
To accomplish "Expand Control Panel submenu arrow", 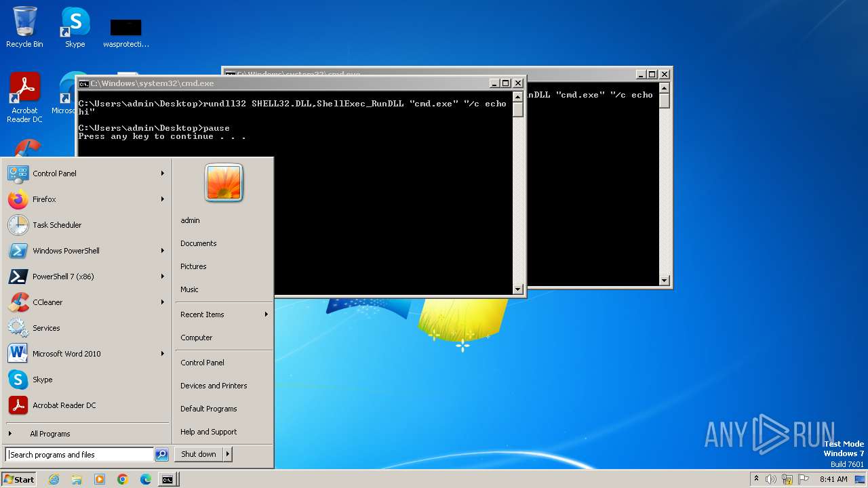I will click(163, 174).
